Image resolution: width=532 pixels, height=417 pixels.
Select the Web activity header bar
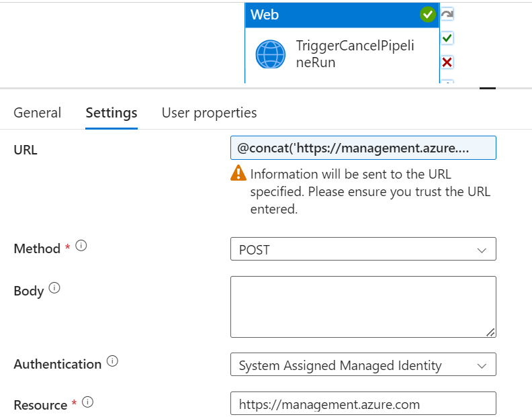(x=342, y=15)
